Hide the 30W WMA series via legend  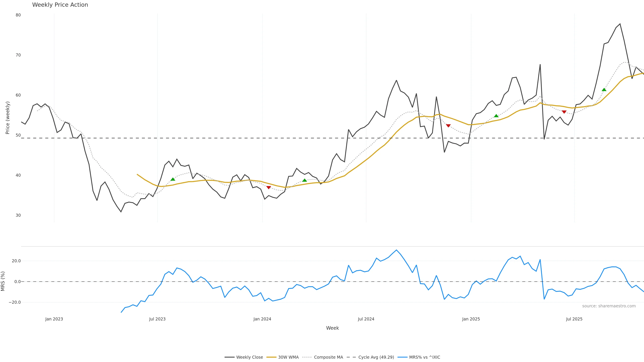point(288,357)
